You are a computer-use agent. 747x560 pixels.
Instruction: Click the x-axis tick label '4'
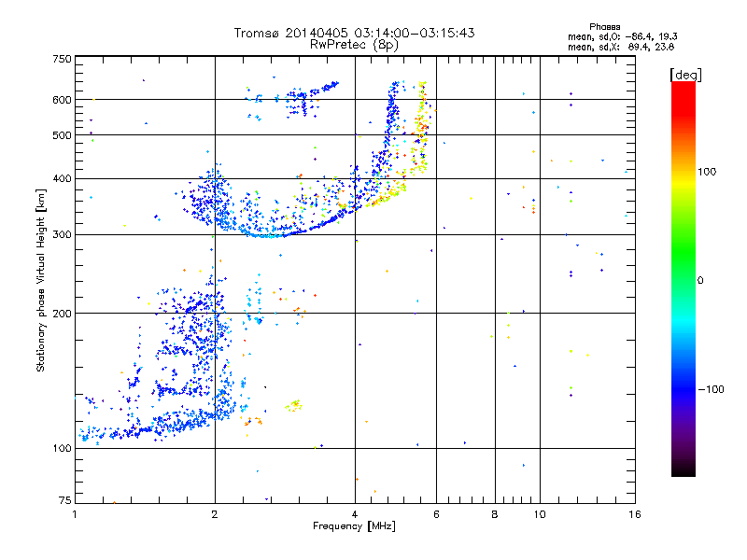(x=355, y=514)
